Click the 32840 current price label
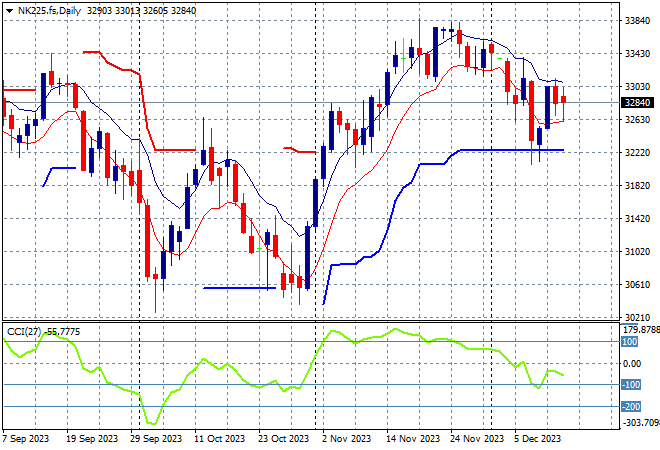This screenshot has height=450, width=660. click(636, 102)
